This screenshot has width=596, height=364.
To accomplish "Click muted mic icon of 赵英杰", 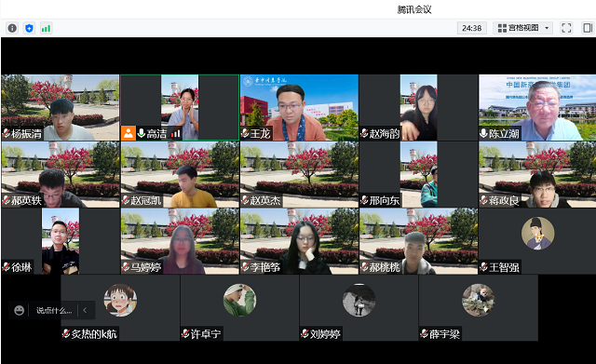I will pyautogui.click(x=245, y=200).
